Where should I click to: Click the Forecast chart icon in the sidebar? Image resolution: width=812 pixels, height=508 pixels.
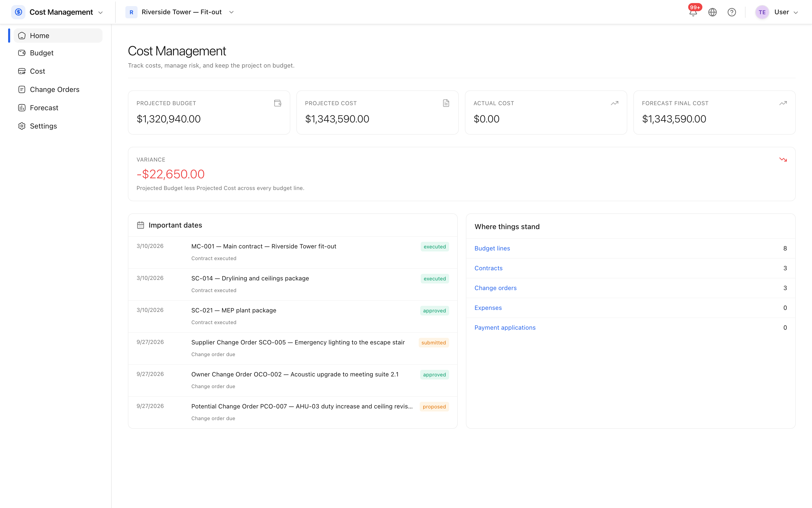(x=22, y=108)
